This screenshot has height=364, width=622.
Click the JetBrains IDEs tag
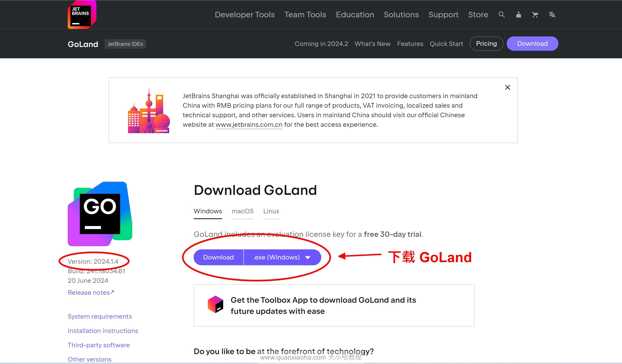125,44
